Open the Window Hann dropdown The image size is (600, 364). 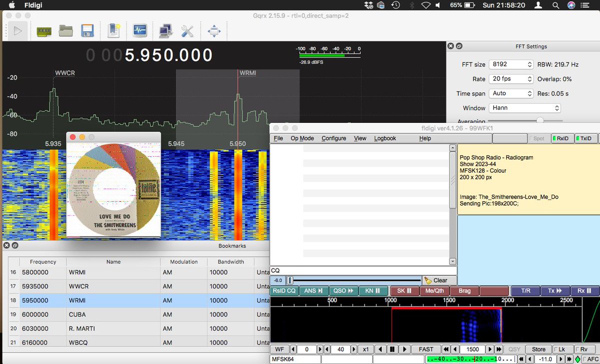524,108
